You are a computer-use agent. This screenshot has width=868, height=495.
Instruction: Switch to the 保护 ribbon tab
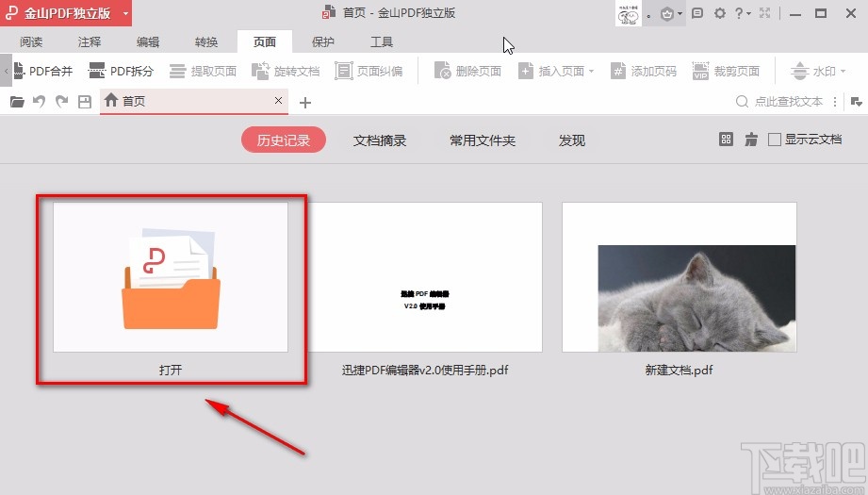[x=323, y=42]
